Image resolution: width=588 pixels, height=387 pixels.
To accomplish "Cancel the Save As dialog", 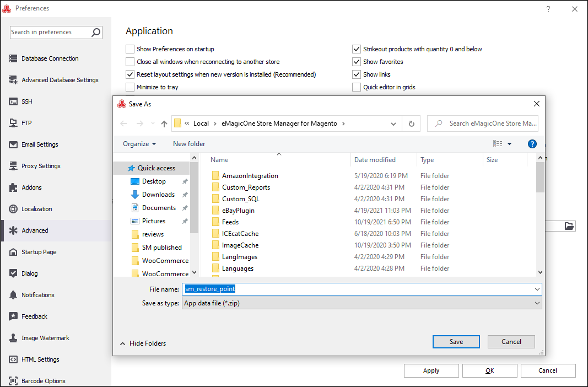I will click(x=511, y=342).
